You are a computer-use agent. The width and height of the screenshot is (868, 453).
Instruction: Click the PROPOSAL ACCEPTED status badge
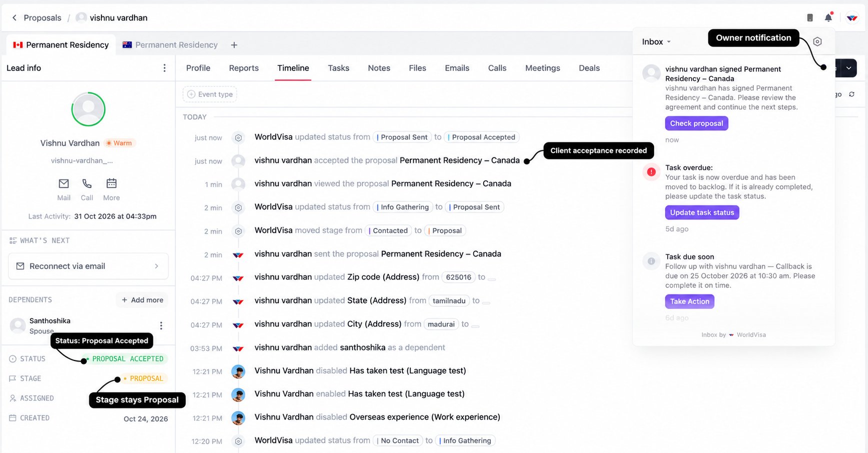(x=124, y=359)
